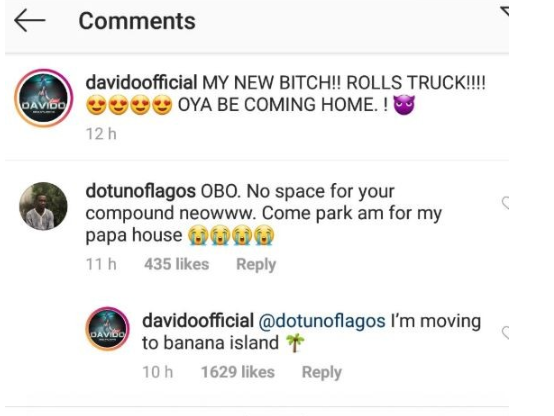Viewport: 554px width, 416px height.
Task: Open davidoofficial username in the reply
Action: pos(198,321)
